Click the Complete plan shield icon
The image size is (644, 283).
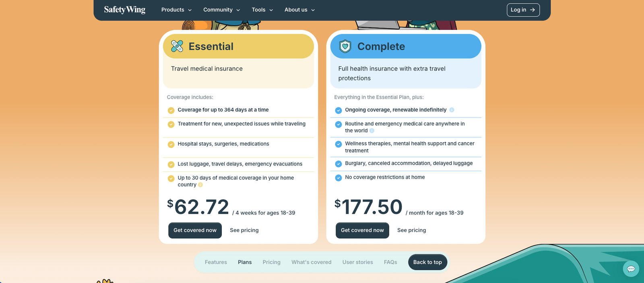point(345,46)
